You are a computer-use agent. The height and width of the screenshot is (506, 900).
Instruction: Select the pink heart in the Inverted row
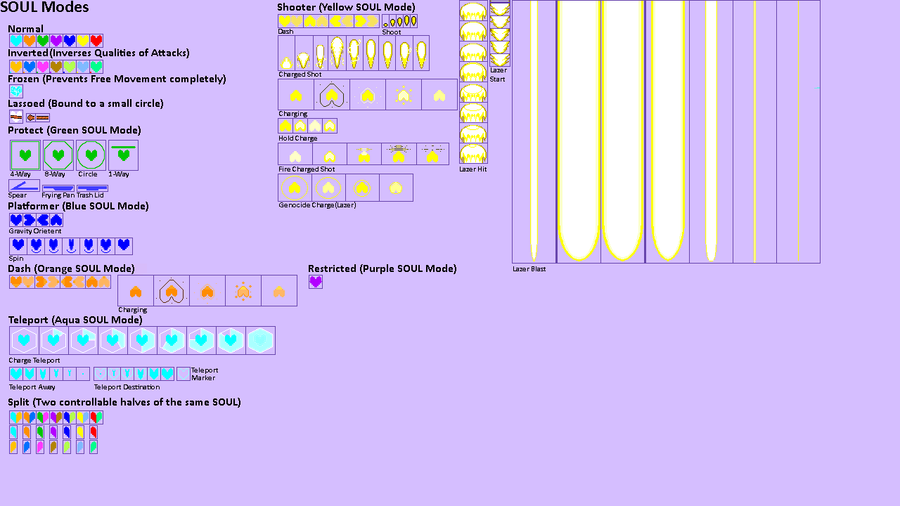42,67
